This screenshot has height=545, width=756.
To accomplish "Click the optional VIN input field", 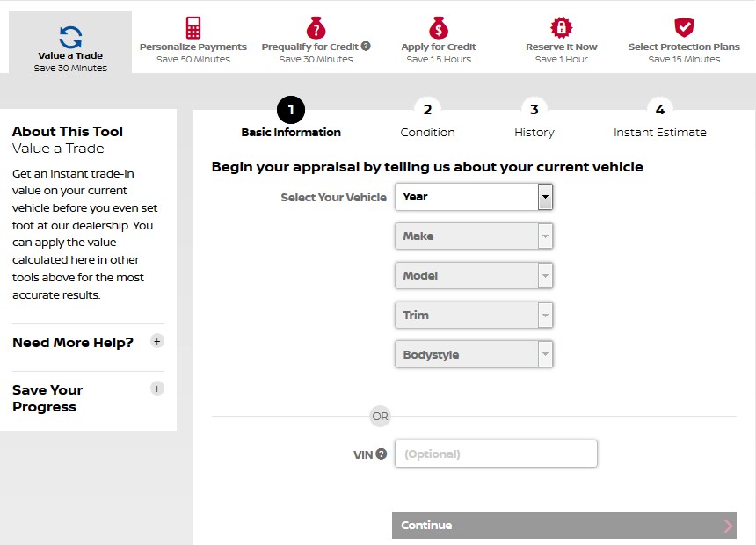I will tap(496, 454).
